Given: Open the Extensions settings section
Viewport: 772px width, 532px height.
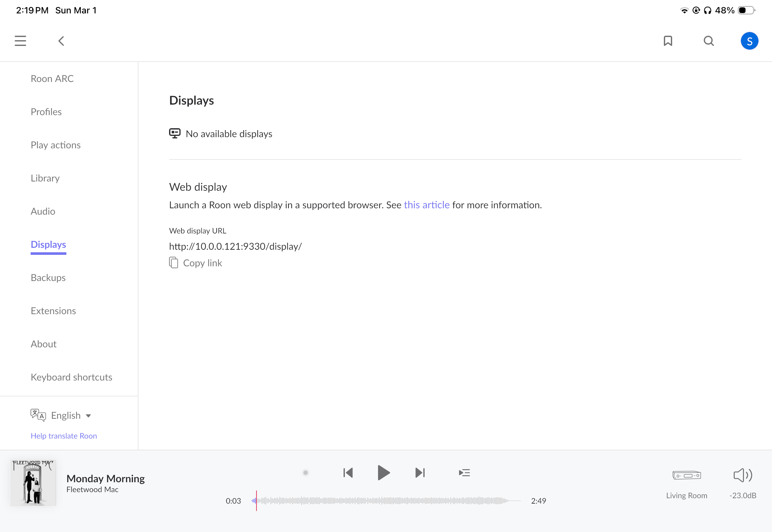Looking at the screenshot, I should coord(53,311).
